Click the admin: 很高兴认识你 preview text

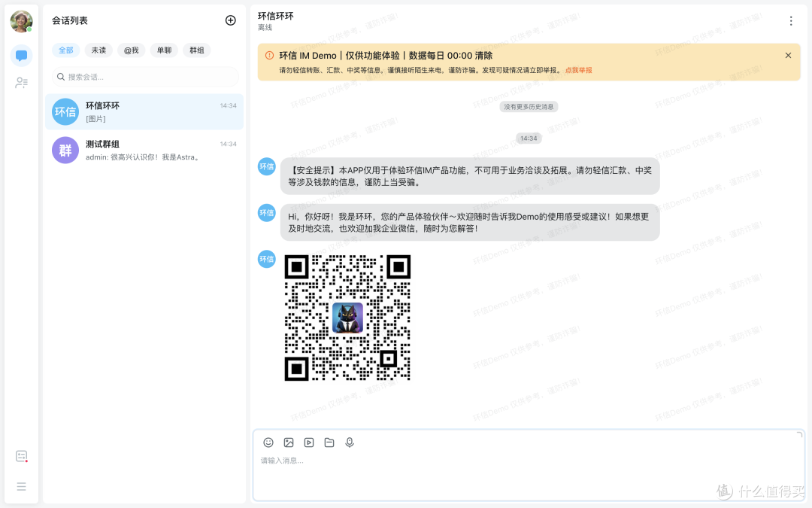(x=142, y=157)
